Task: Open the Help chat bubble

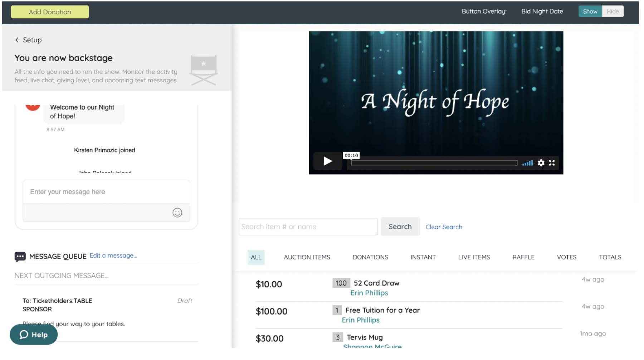Action: point(34,335)
